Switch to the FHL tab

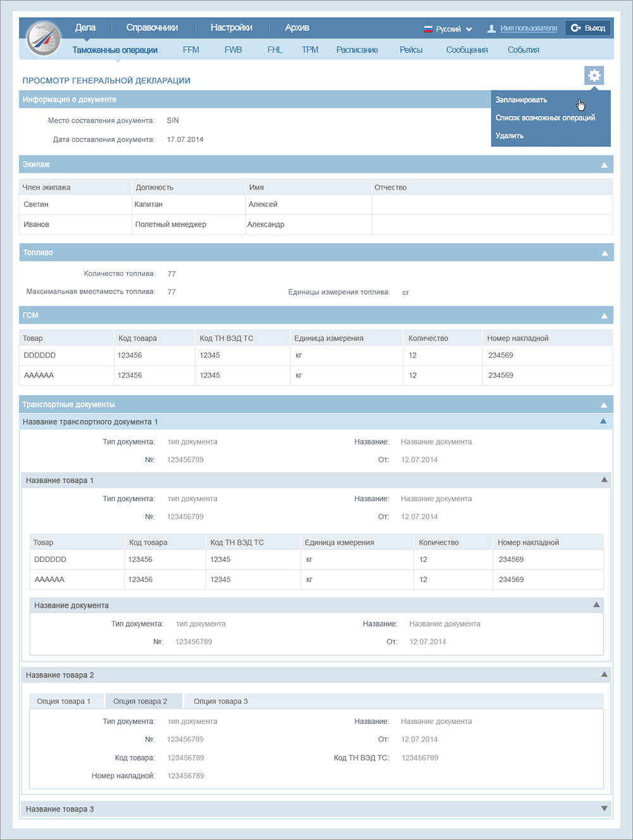click(275, 50)
